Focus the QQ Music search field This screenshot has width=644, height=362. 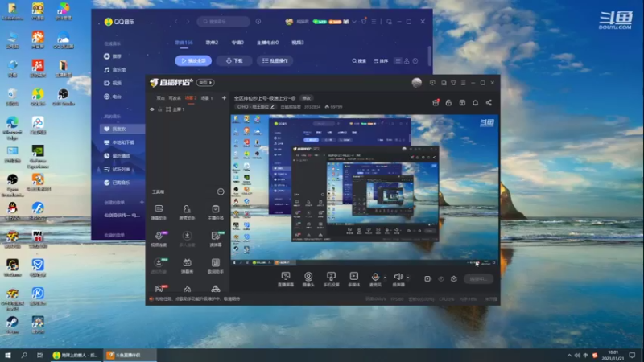(x=224, y=22)
